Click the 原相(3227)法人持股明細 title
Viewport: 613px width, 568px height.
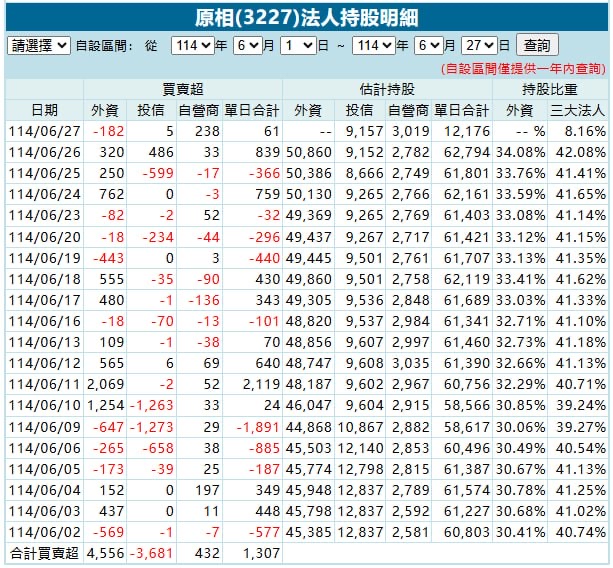click(x=306, y=18)
